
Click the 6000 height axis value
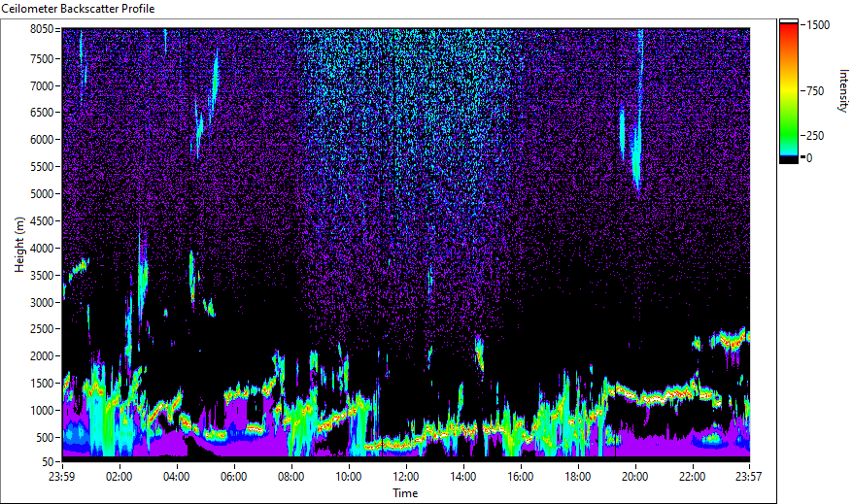click(42, 140)
